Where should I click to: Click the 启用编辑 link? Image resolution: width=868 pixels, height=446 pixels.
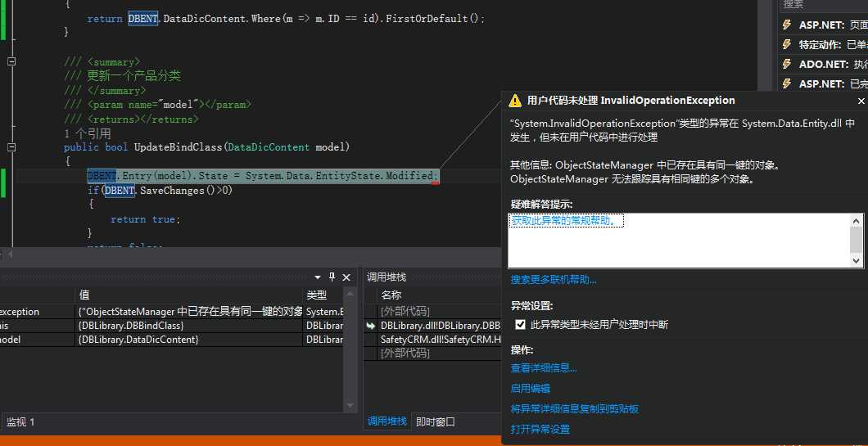531,389
